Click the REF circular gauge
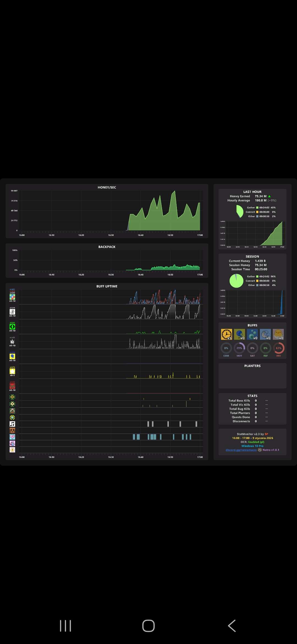 click(265, 348)
